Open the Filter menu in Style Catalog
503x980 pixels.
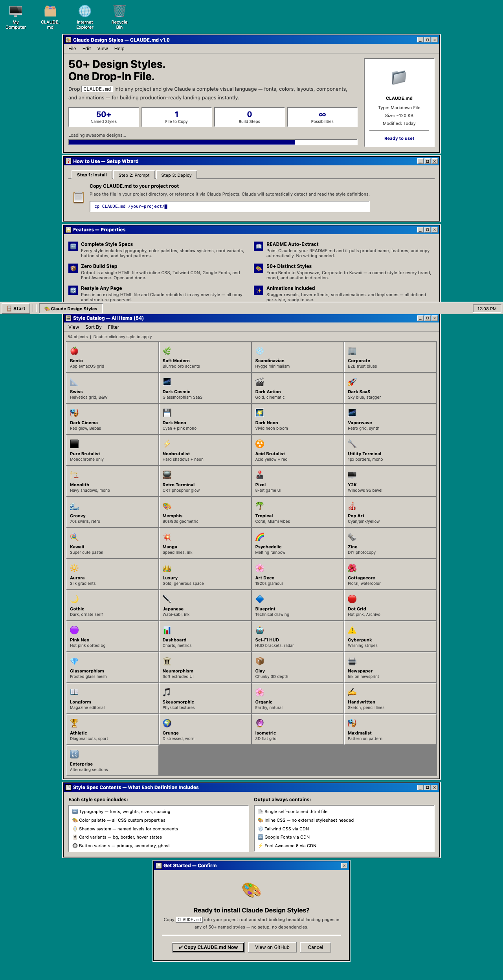click(114, 327)
